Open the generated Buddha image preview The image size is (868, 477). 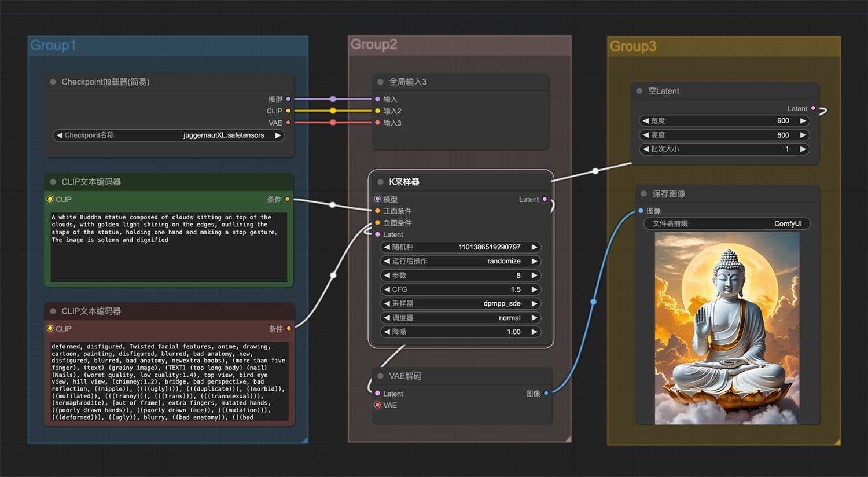(x=727, y=328)
